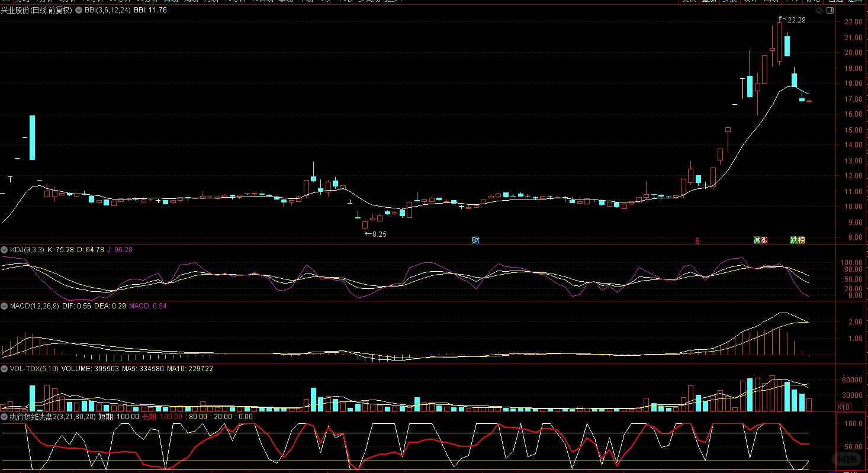The image size is (868, 473).
Task: Click the orange 榜 marker
Action: pyautogui.click(x=802, y=240)
